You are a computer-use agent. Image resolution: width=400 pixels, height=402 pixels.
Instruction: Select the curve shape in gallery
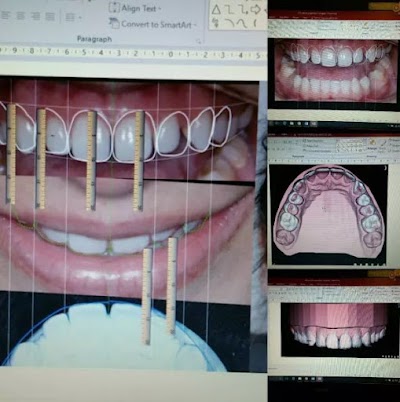coord(242,23)
